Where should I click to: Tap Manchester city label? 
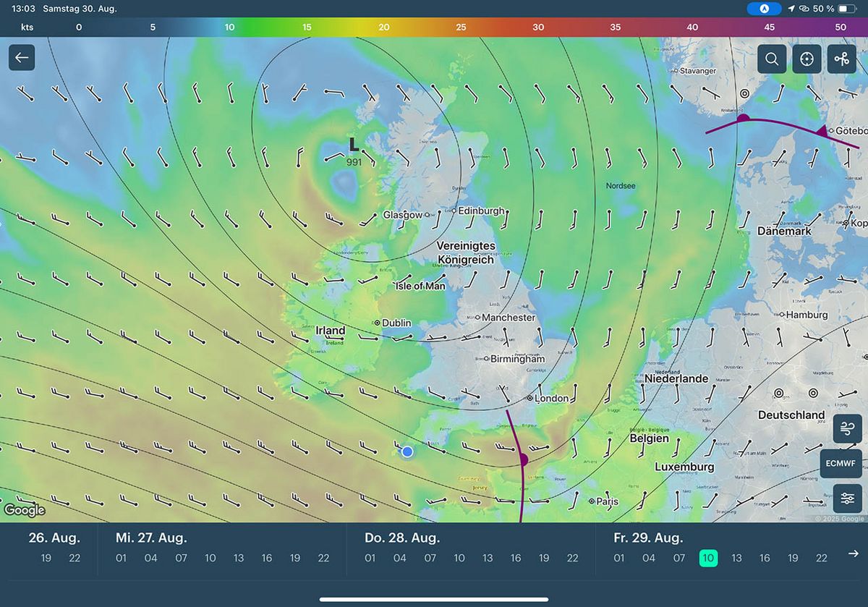point(509,317)
